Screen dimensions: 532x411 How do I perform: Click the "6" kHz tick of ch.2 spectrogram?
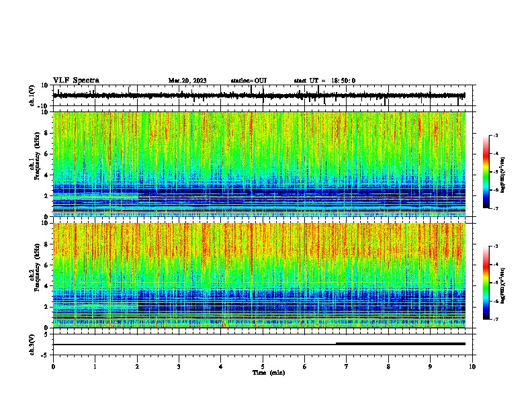click(46, 265)
